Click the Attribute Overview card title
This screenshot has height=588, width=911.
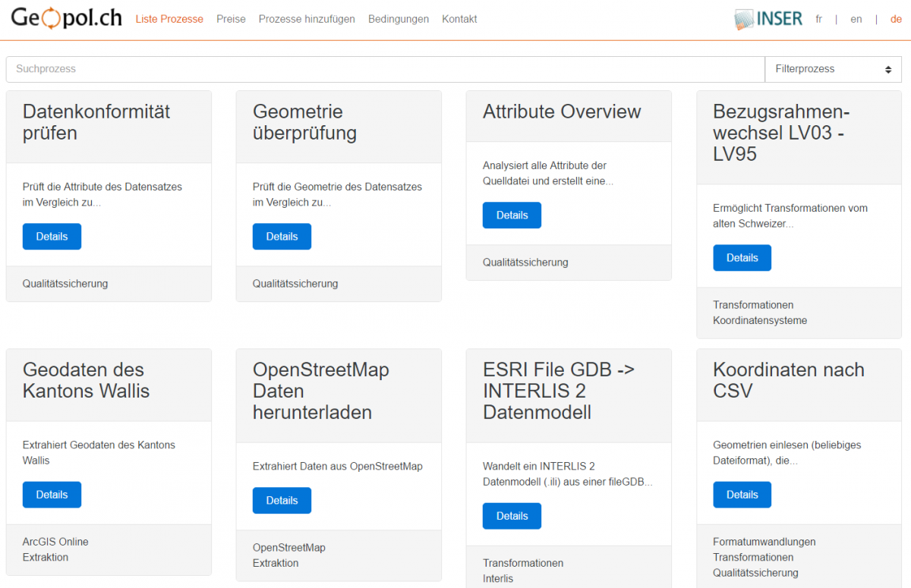click(562, 112)
